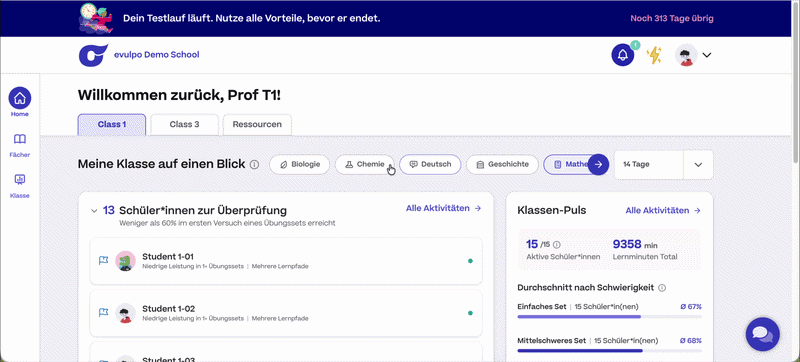Click the flag icon for Student 1-02
Viewport: 800px width, 362px height.
[103, 313]
